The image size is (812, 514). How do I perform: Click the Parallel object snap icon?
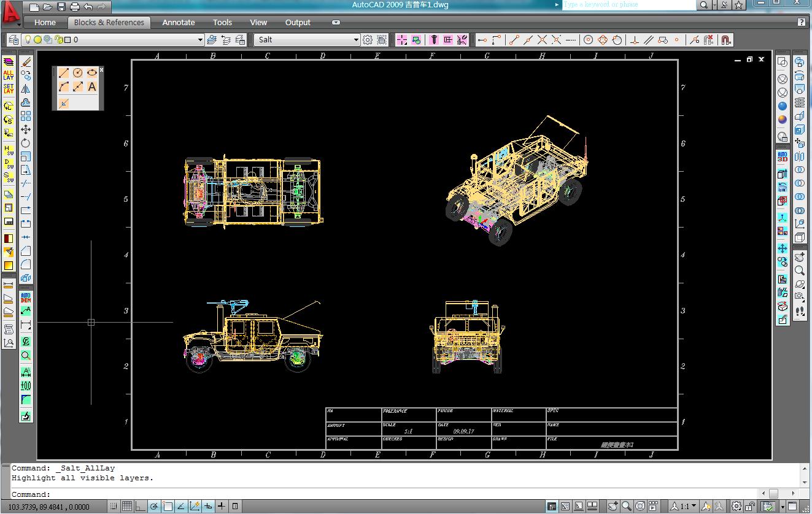tap(649, 40)
